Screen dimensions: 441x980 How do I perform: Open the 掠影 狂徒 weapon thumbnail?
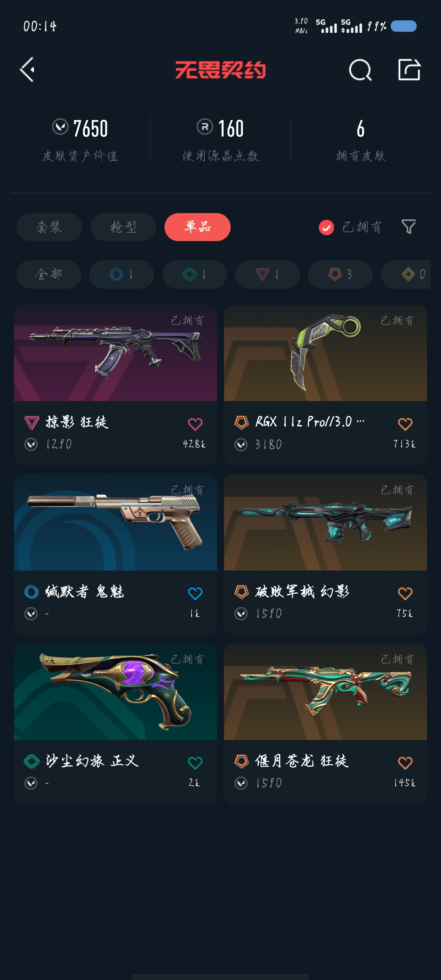(x=115, y=353)
